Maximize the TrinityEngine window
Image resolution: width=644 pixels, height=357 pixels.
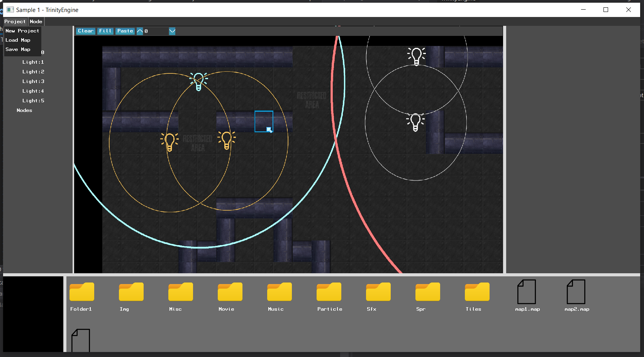point(606,10)
